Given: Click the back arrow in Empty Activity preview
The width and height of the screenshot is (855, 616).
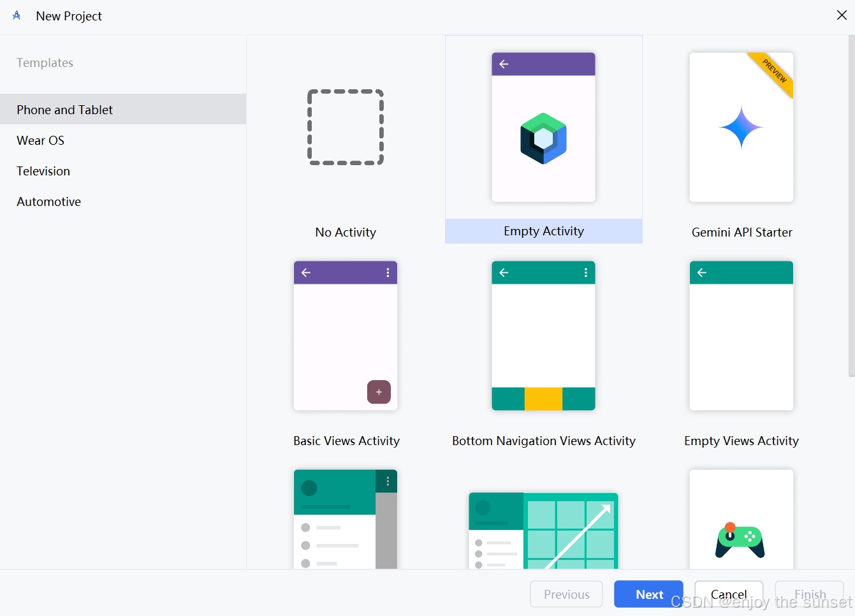Looking at the screenshot, I should (504, 64).
